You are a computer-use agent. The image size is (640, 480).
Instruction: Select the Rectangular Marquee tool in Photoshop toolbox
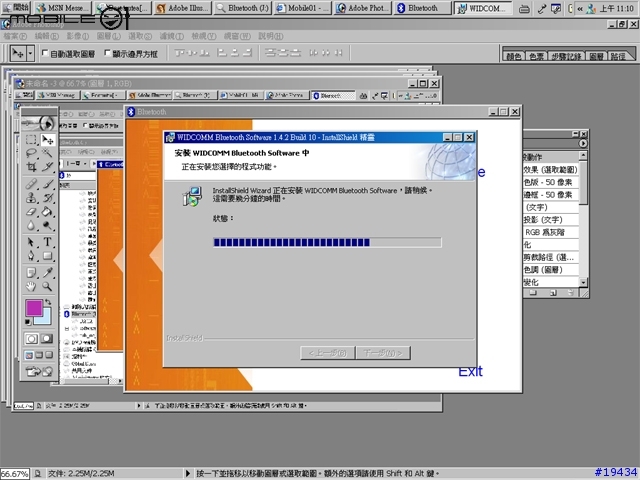point(31,140)
